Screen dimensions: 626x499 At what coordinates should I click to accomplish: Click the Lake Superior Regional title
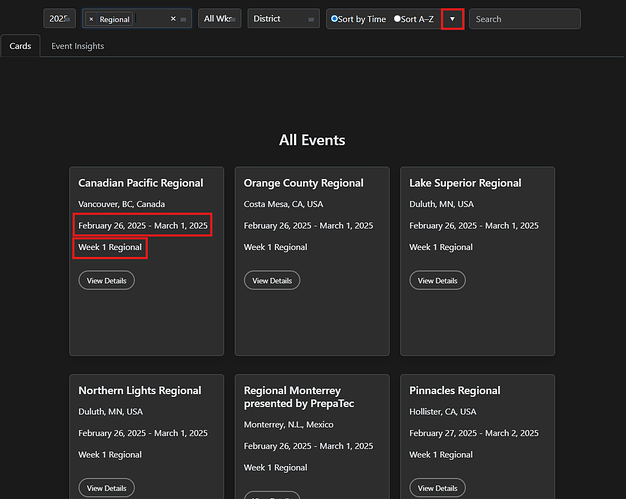click(x=466, y=183)
